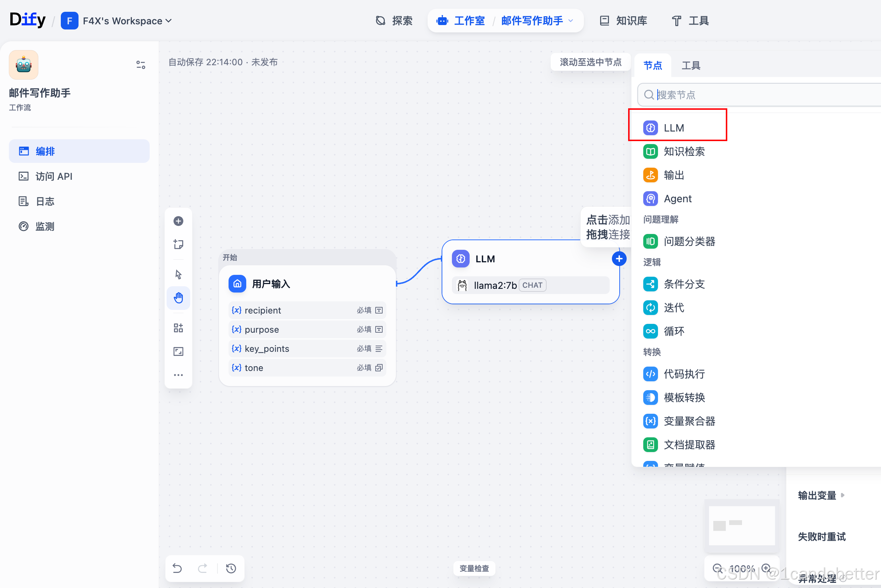Click the add note icon in canvas toolbar

pyautogui.click(x=178, y=245)
